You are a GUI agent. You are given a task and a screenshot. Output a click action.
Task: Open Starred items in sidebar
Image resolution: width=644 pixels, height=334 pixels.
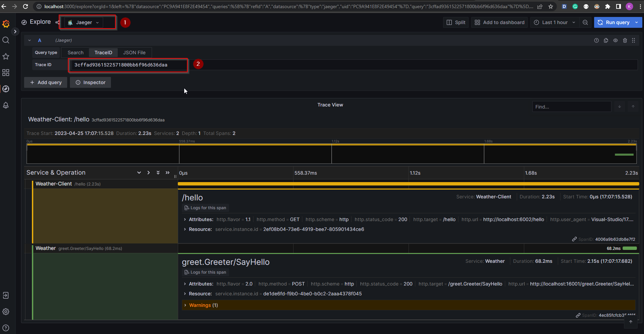coord(6,56)
